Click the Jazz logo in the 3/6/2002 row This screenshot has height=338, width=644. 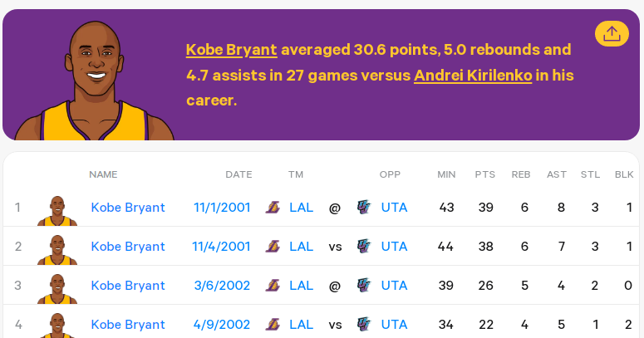[x=364, y=286]
